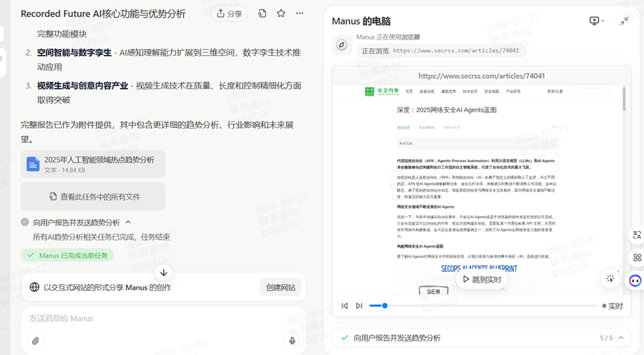
Task: Open the 2025年人工智能领域热点趋势分析 attachment
Action: pos(93,164)
